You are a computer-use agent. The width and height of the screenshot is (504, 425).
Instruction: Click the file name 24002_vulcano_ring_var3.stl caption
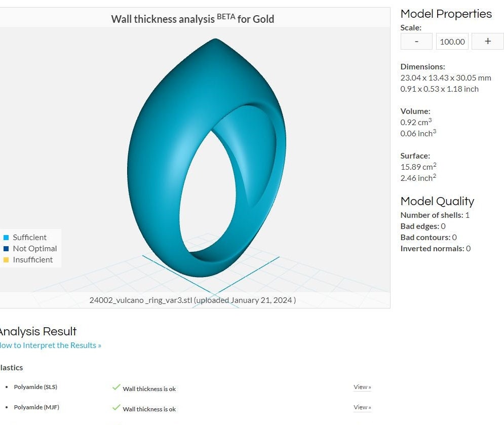(192, 300)
